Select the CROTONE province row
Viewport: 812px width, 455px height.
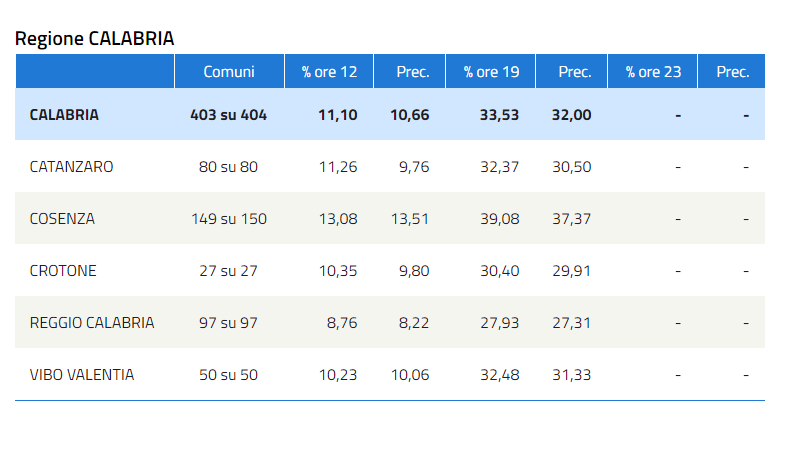(x=390, y=271)
